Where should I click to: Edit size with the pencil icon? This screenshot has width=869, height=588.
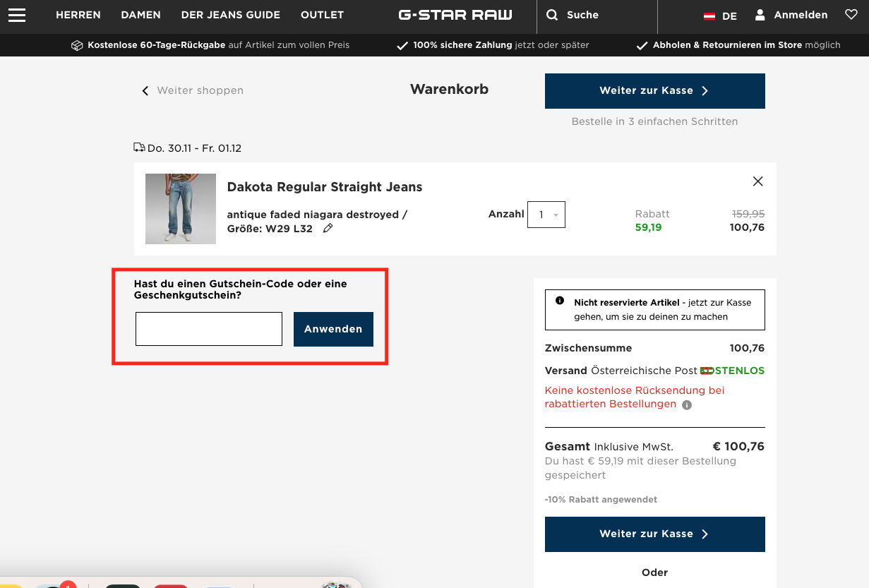click(328, 228)
